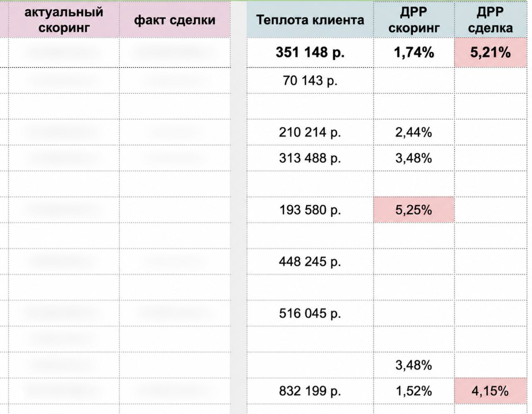Select the cell showing 1,52%
532x414 pixels.
point(414,391)
